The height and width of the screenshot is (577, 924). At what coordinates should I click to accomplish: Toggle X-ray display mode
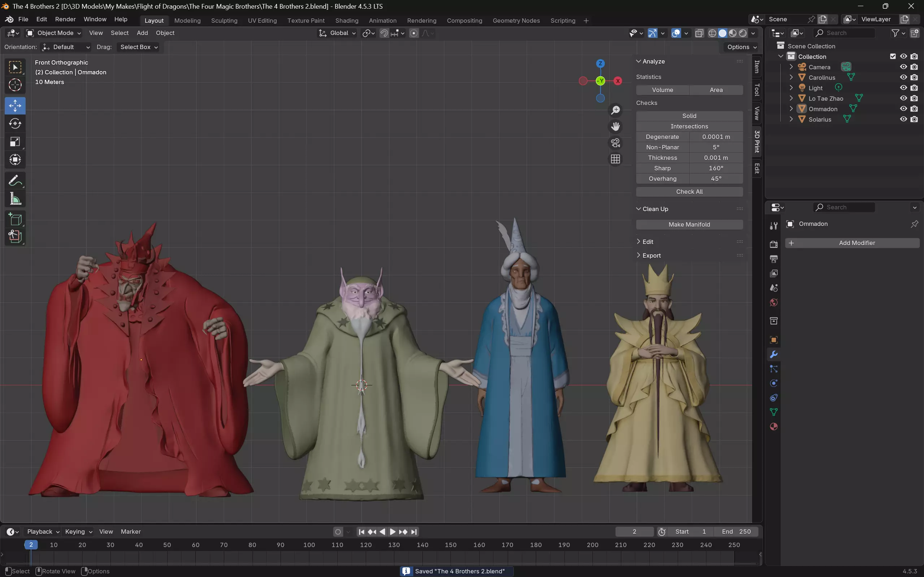click(x=699, y=33)
